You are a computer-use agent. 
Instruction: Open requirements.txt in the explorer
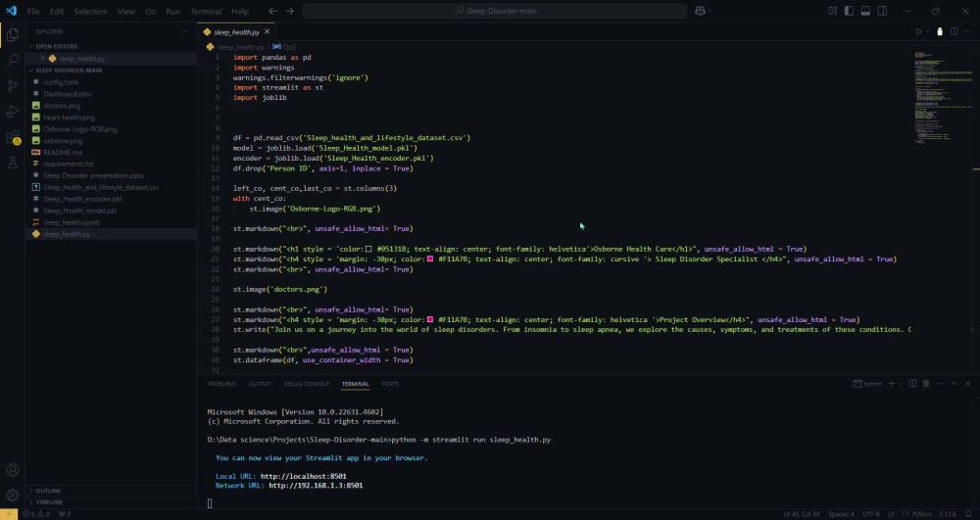point(68,165)
